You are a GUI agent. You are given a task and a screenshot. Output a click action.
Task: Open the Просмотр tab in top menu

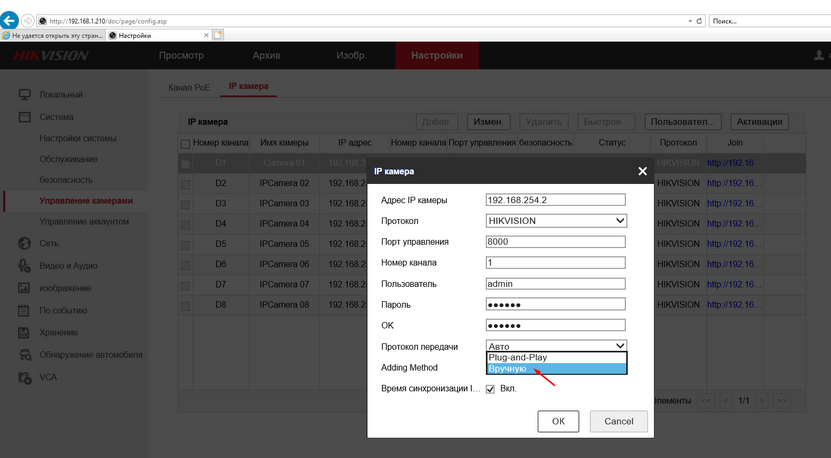[181, 55]
